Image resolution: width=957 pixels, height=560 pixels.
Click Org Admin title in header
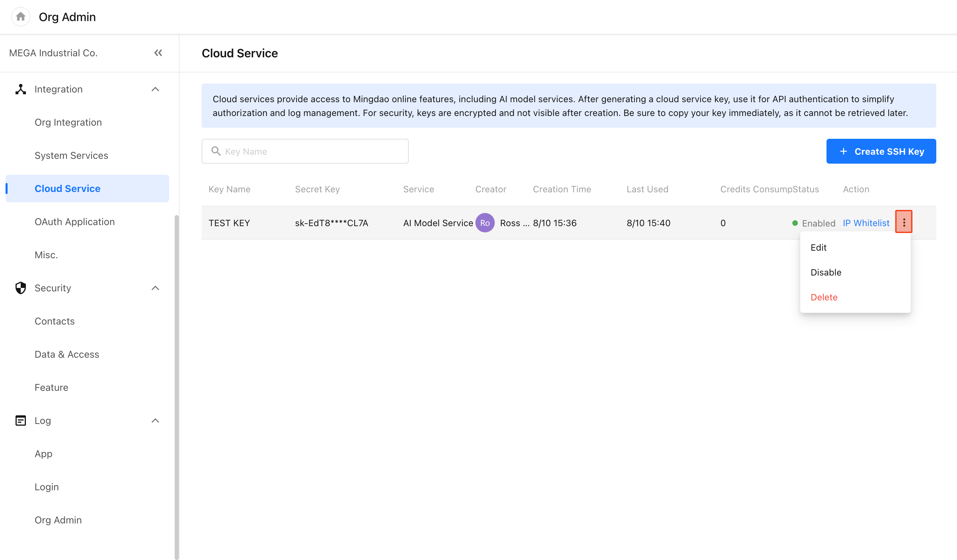tap(67, 17)
